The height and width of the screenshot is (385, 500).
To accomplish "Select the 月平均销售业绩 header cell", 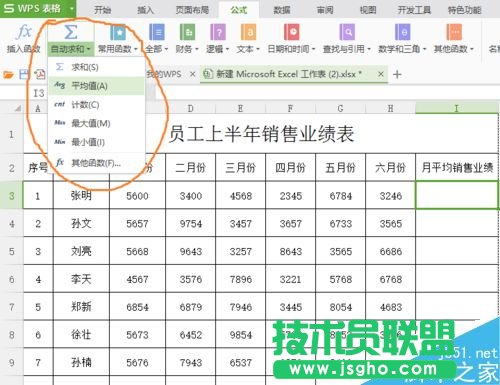I will coord(457,167).
